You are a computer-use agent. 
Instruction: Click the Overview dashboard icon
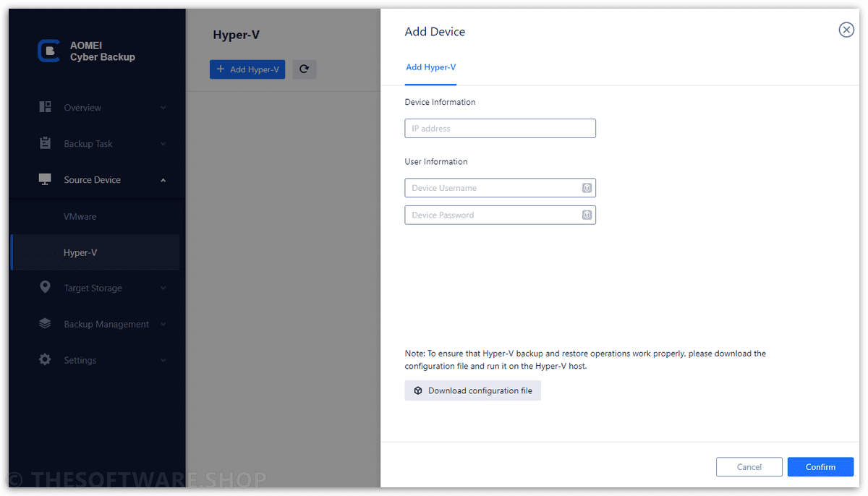[x=45, y=107]
